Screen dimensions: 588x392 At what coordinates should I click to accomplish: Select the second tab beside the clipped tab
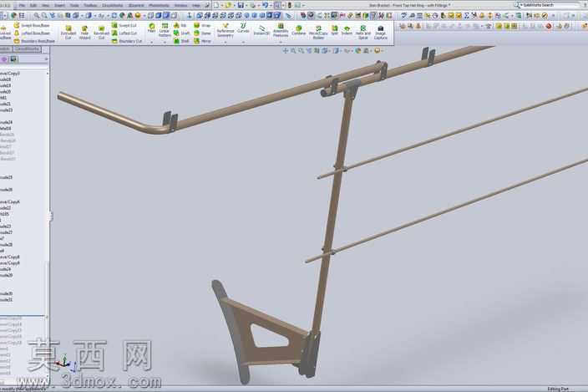(x=26, y=49)
